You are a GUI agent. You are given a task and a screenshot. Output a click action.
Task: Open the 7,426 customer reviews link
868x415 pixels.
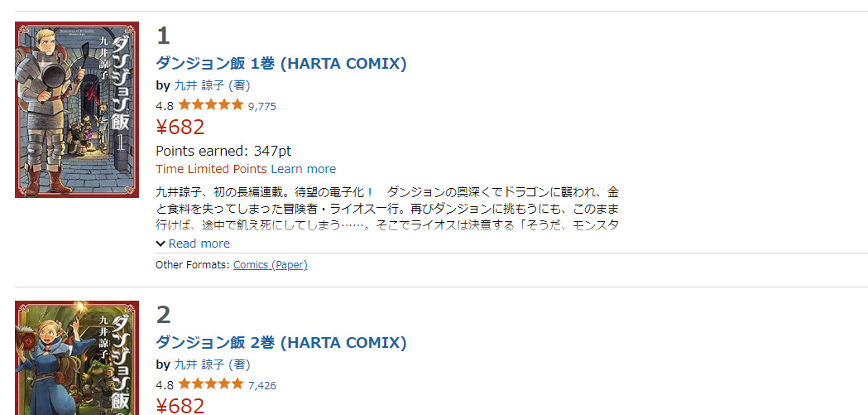[262, 385]
